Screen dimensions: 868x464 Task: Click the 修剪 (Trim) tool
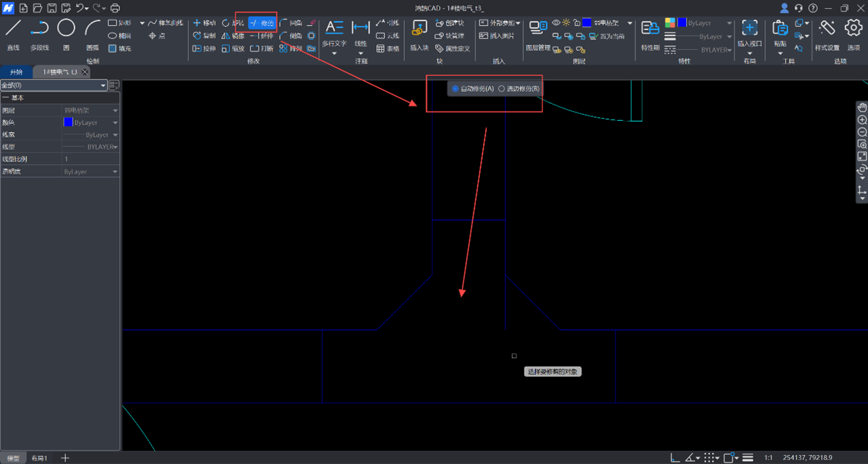tap(262, 23)
